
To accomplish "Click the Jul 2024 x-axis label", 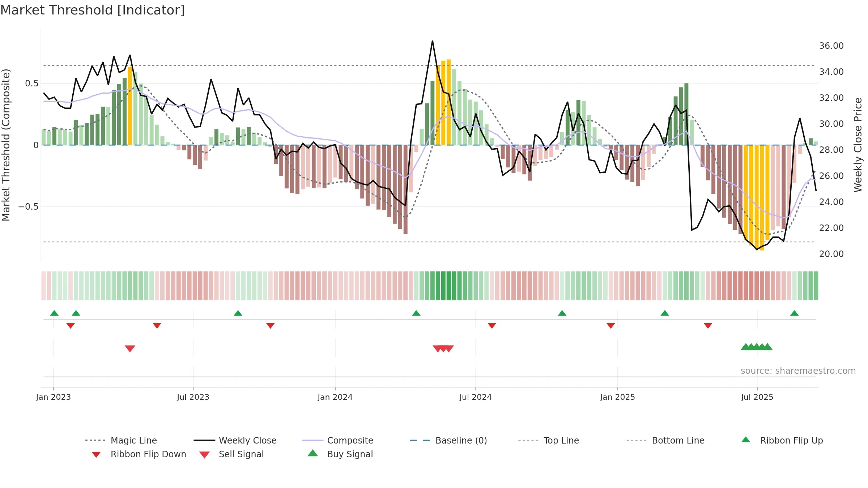I will pos(476,397).
